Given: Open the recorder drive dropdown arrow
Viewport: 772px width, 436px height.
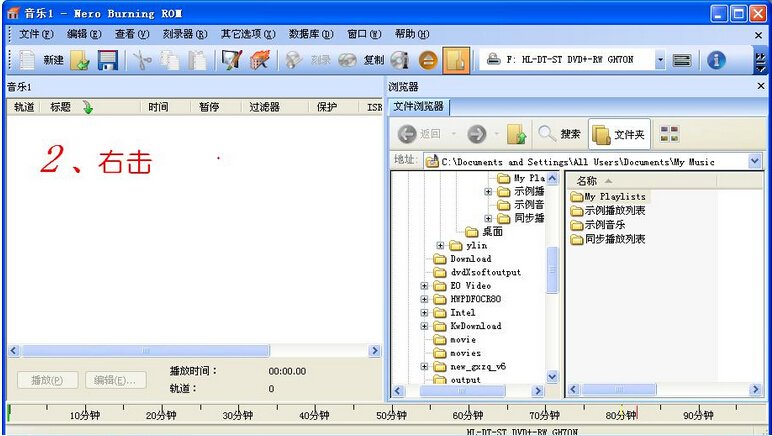Looking at the screenshot, I should [x=660, y=60].
